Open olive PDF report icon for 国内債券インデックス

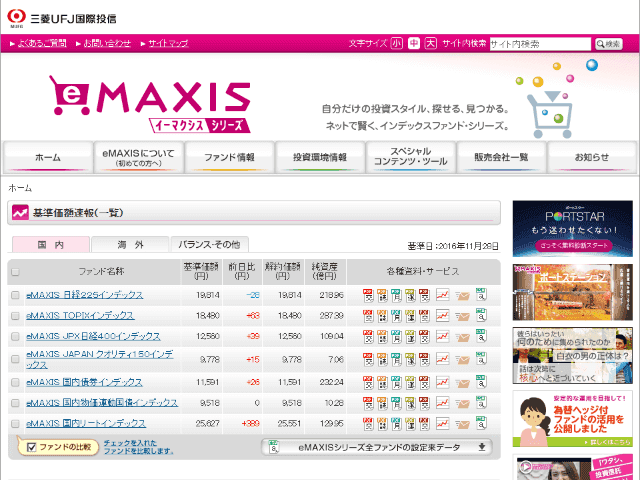(410, 383)
